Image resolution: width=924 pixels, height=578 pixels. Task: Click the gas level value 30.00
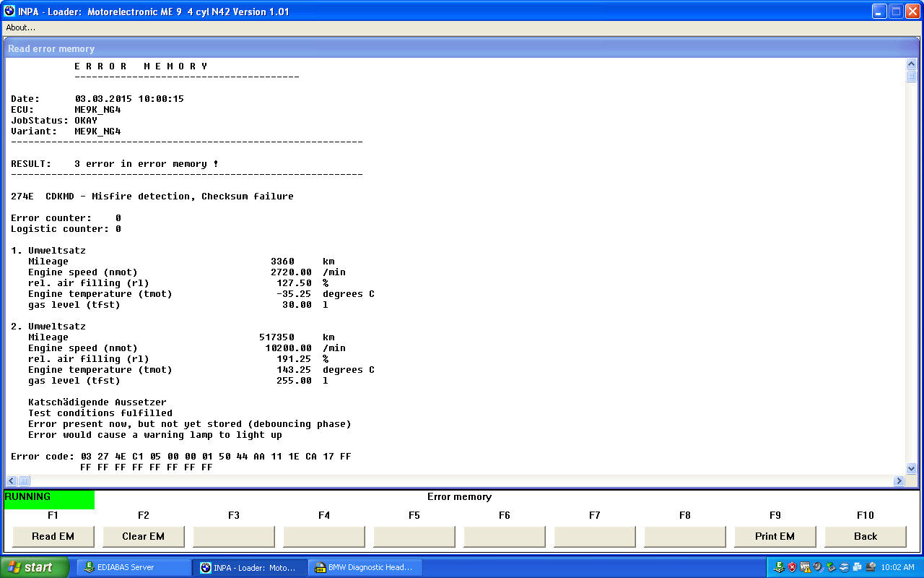(x=297, y=304)
